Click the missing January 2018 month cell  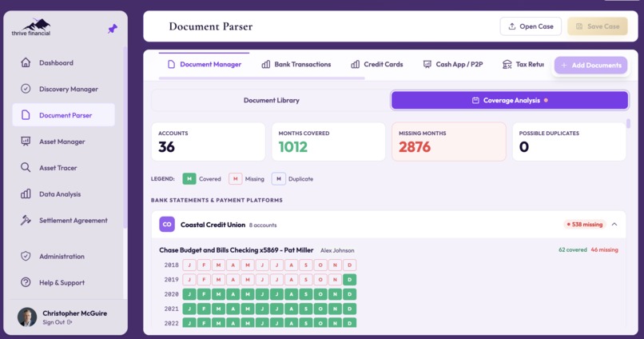coord(189,265)
